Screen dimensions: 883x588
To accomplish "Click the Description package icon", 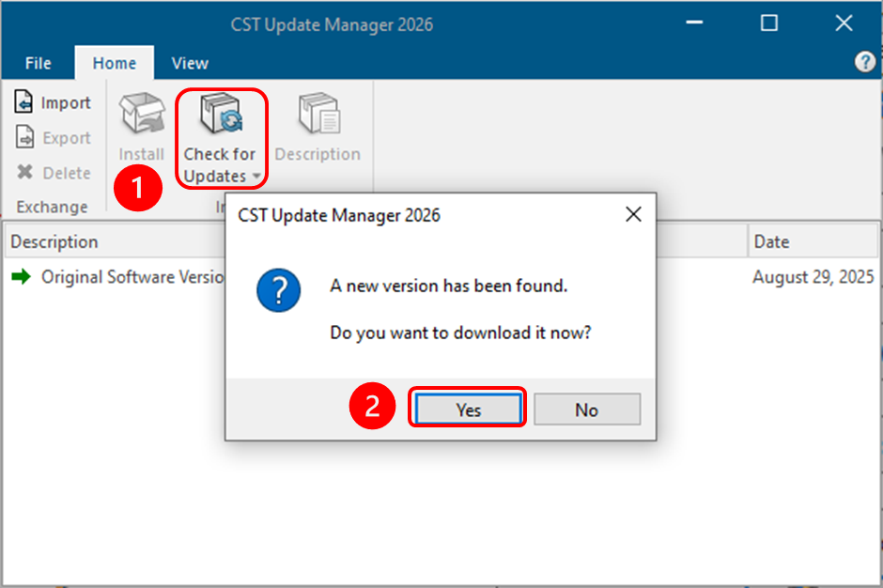I will (x=318, y=116).
